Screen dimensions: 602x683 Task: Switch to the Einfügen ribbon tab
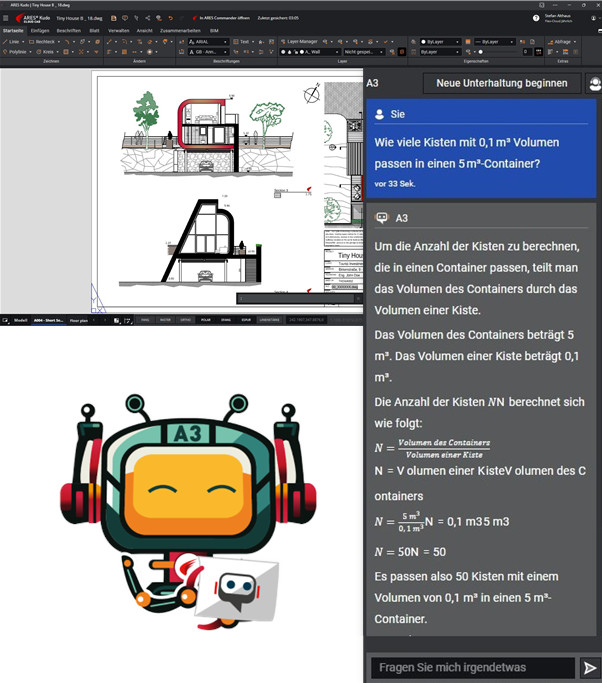40,31
